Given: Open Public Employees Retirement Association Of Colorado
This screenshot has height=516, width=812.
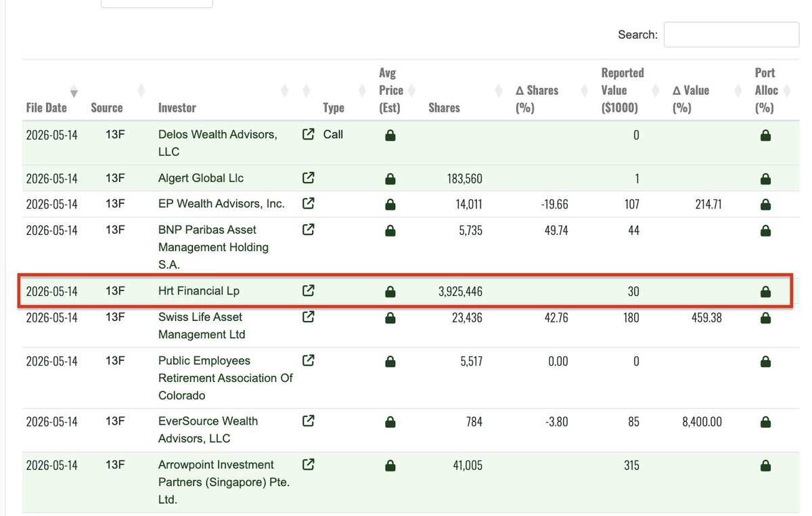Looking at the screenshot, I should click(x=225, y=378).
